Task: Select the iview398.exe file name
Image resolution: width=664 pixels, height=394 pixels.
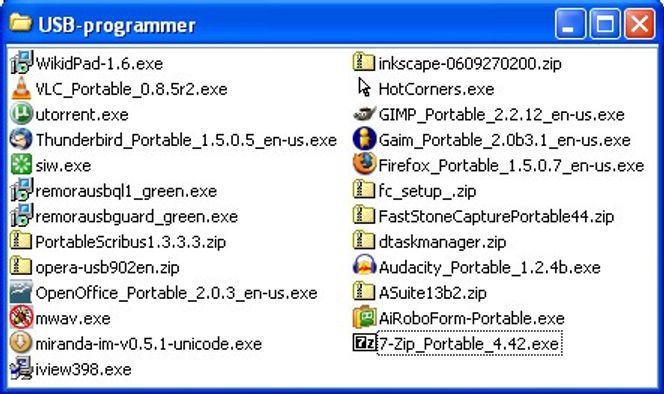Action: point(83,369)
